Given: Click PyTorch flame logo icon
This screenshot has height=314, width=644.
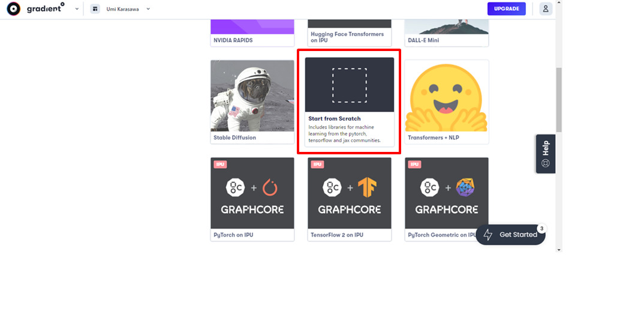Looking at the screenshot, I should (270, 188).
